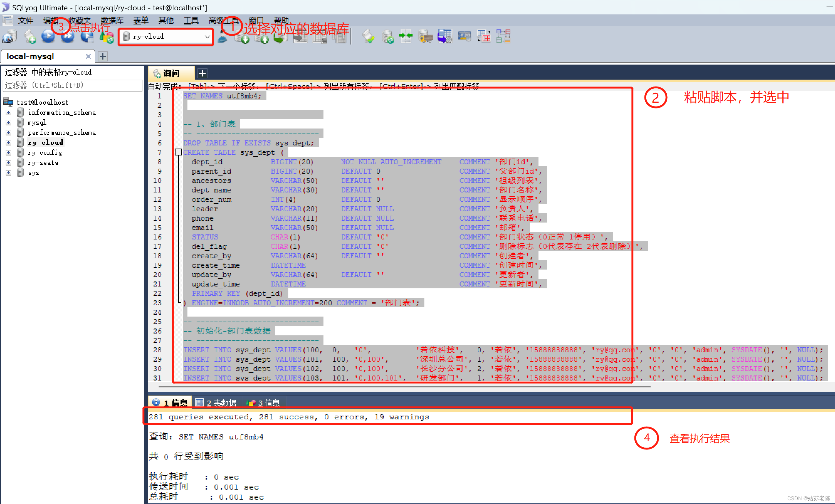Open the schema designer diagram icon
The width and height of the screenshot is (835, 504).
[x=503, y=36]
